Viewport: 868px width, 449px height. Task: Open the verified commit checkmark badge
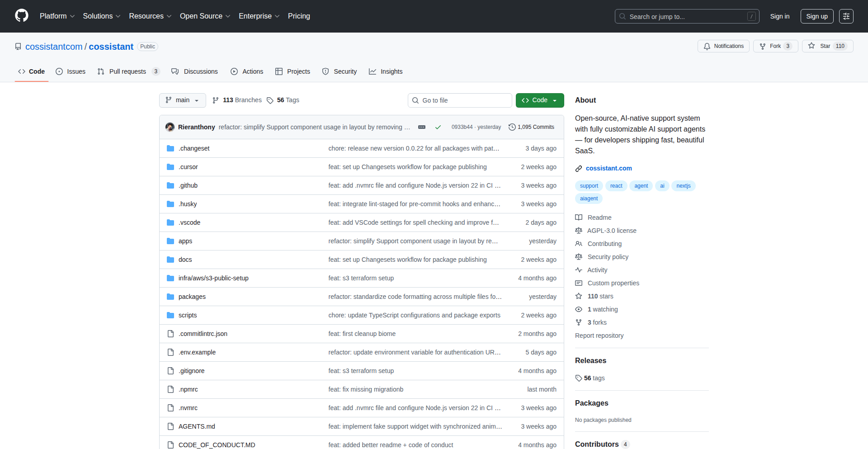pyautogui.click(x=438, y=127)
